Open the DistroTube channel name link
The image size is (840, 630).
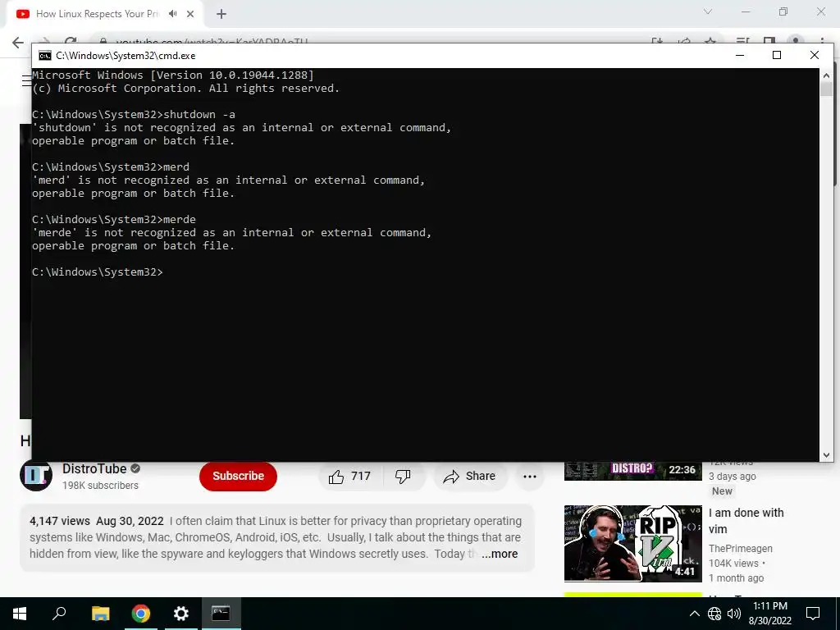click(94, 468)
